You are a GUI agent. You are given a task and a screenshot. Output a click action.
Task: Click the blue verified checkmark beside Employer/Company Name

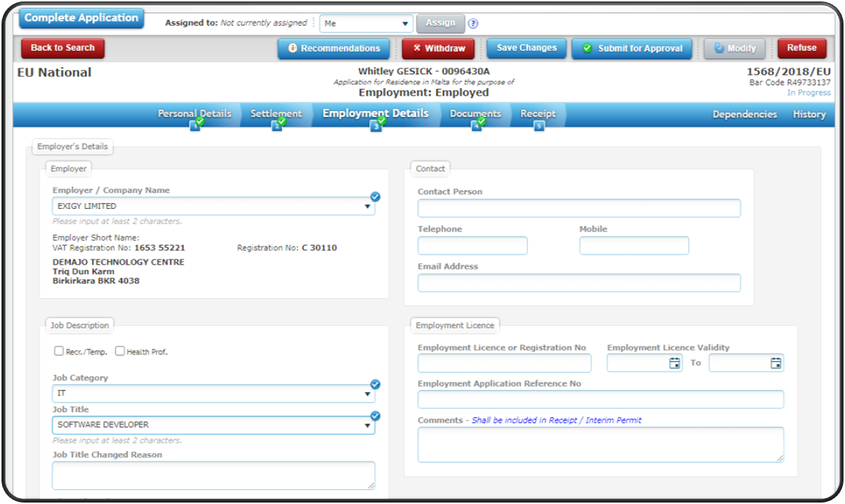[375, 196]
